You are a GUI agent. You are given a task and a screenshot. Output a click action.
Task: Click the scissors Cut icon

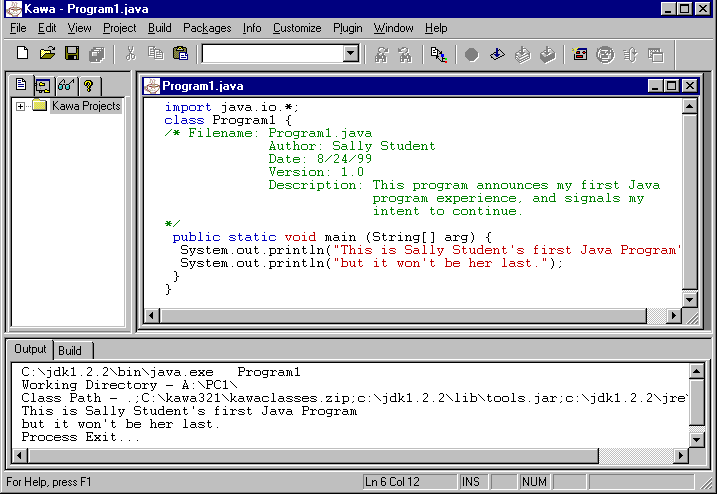(x=131, y=54)
